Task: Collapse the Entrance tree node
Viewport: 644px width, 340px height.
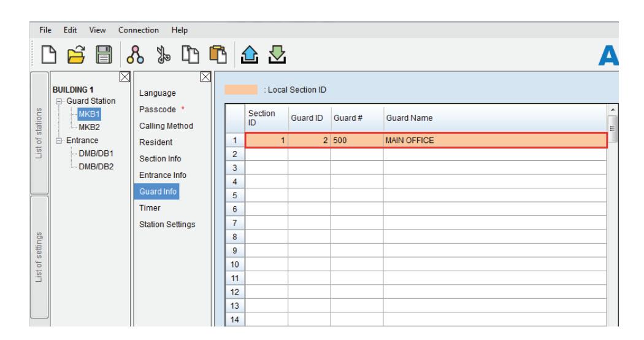Action: (x=59, y=141)
